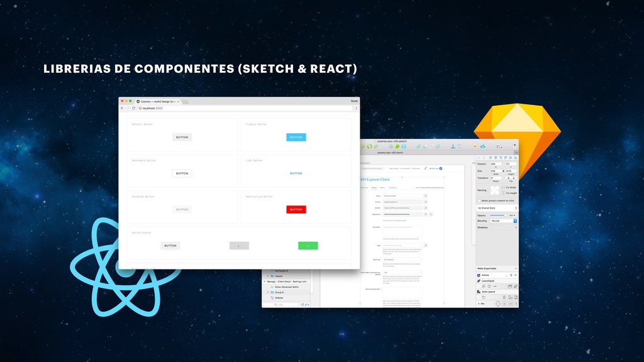Click the gray loading state button

point(239,246)
